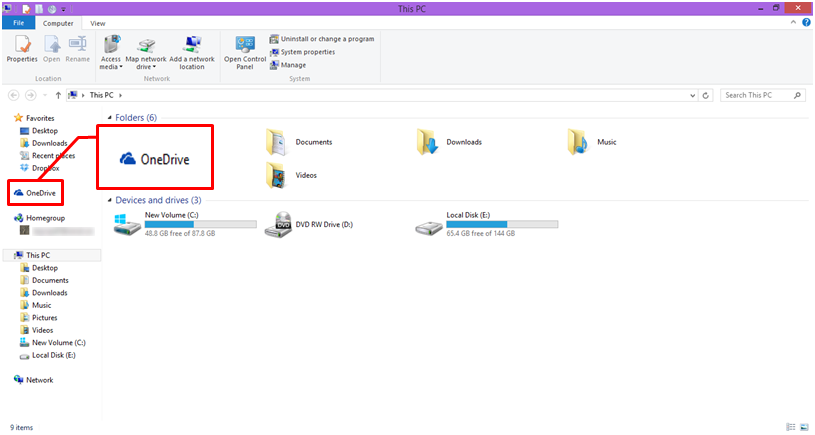
Task: Open Customize Quick Access Toolbar dropdown
Action: point(63,9)
